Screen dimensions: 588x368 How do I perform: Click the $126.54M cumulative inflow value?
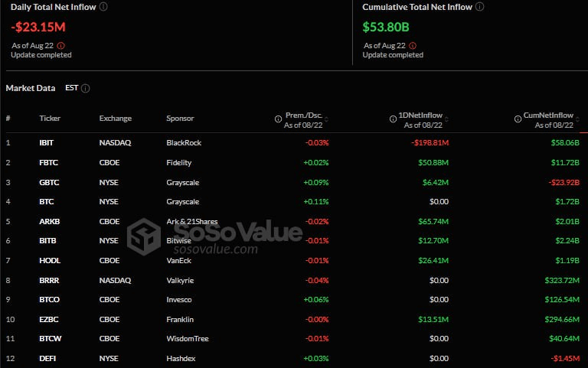pos(562,299)
